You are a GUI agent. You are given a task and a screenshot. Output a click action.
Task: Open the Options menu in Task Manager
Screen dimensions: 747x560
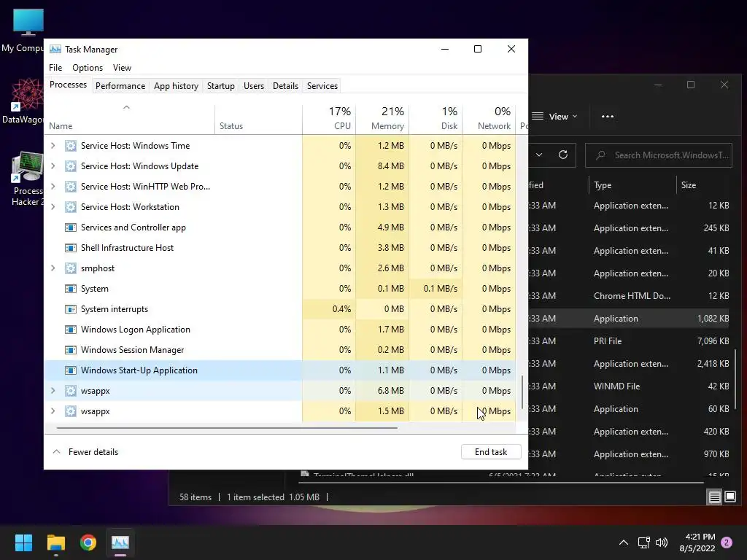pyautogui.click(x=88, y=68)
